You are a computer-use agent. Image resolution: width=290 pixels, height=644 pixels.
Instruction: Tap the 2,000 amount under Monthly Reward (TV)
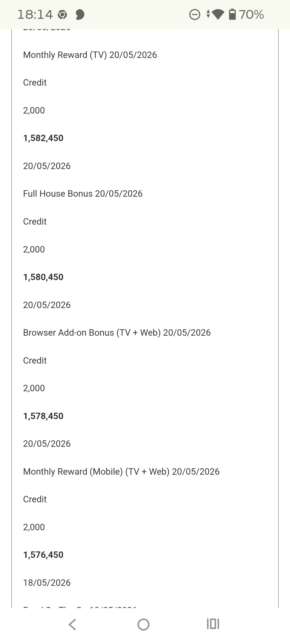pos(34,110)
